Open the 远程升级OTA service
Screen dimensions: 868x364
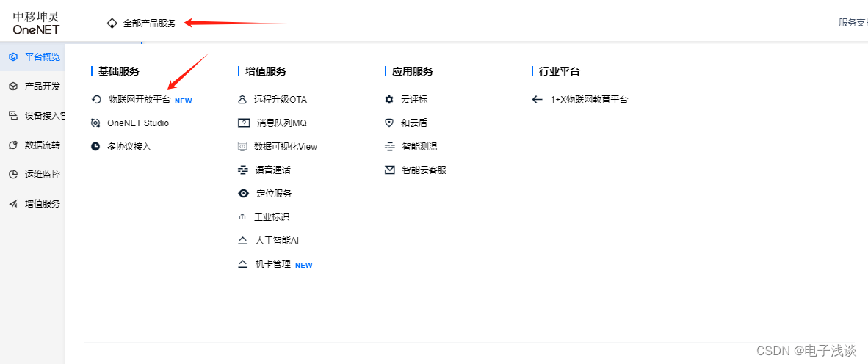[x=280, y=100]
